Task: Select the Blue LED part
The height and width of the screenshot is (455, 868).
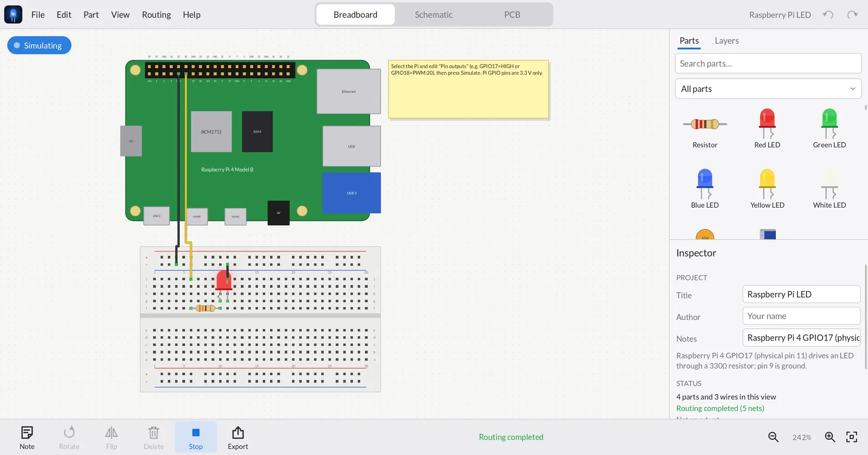Action: pos(705,189)
